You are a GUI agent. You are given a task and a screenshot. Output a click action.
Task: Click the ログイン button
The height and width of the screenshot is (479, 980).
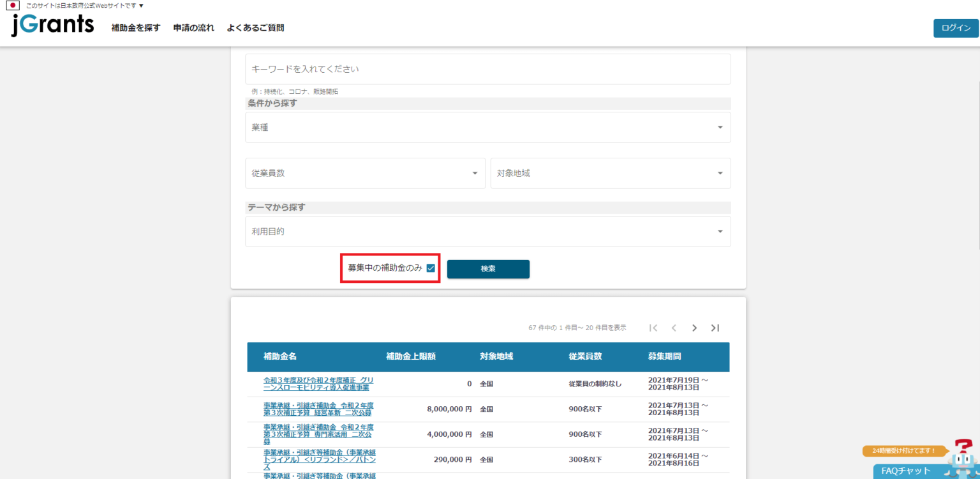[955, 28]
